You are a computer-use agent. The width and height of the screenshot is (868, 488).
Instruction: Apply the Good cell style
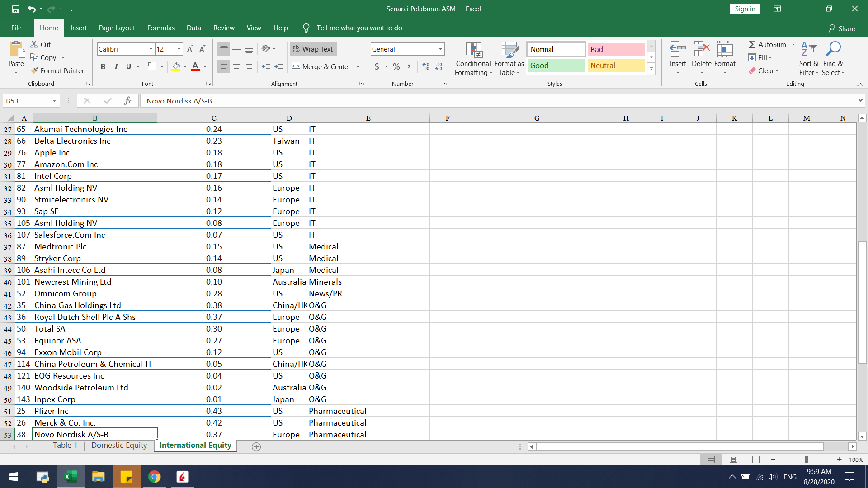pos(556,66)
